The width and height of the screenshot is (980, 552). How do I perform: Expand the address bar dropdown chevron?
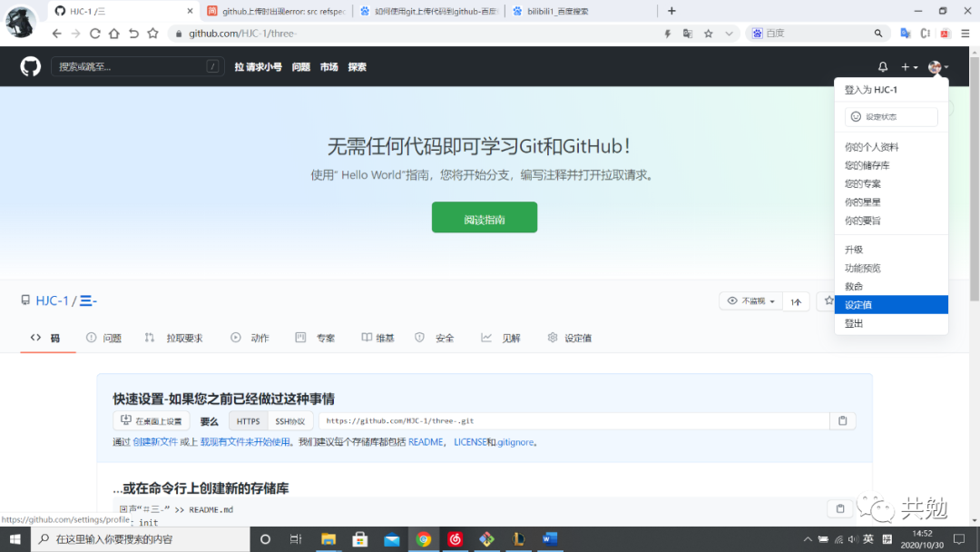point(729,33)
